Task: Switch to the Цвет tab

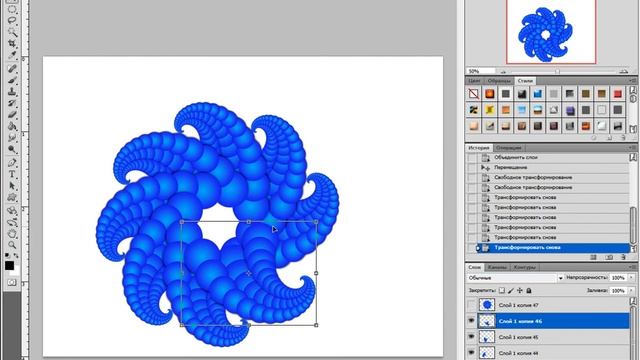Action: point(474,81)
